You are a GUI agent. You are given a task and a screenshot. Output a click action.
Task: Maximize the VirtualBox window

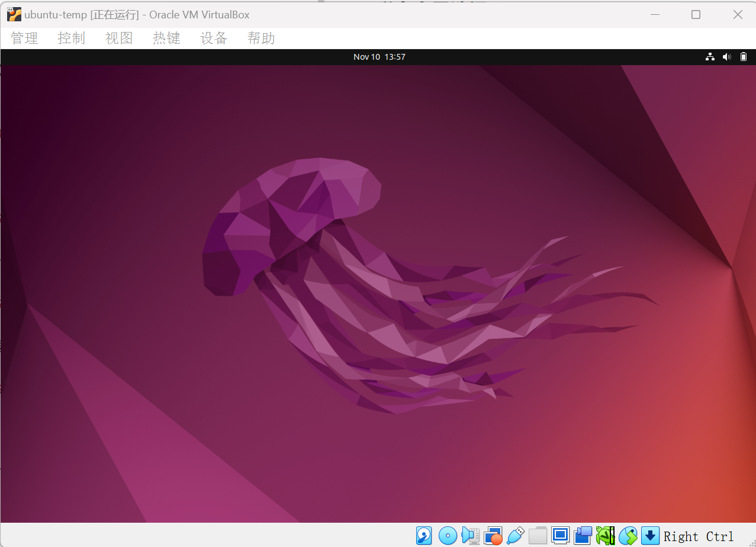696,14
